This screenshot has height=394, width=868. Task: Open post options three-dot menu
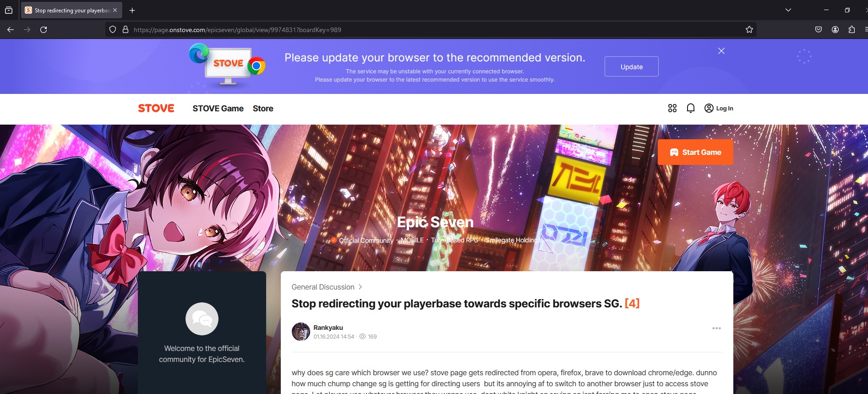(716, 328)
